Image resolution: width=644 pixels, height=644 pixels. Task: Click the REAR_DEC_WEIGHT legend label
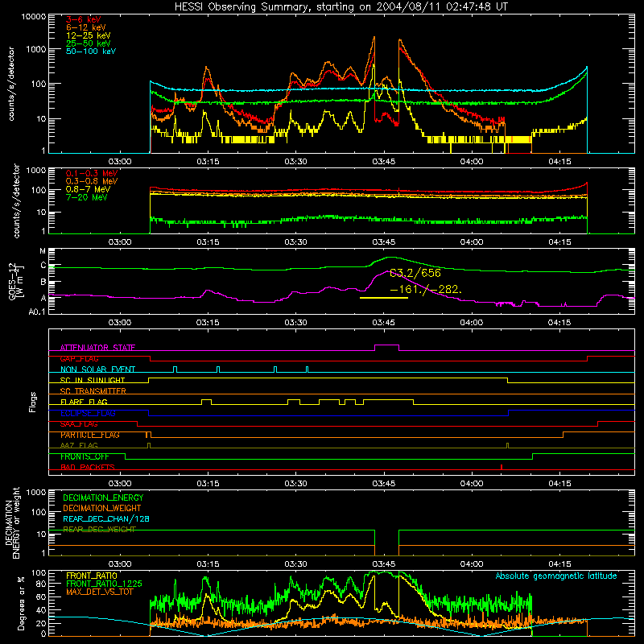tap(99, 530)
